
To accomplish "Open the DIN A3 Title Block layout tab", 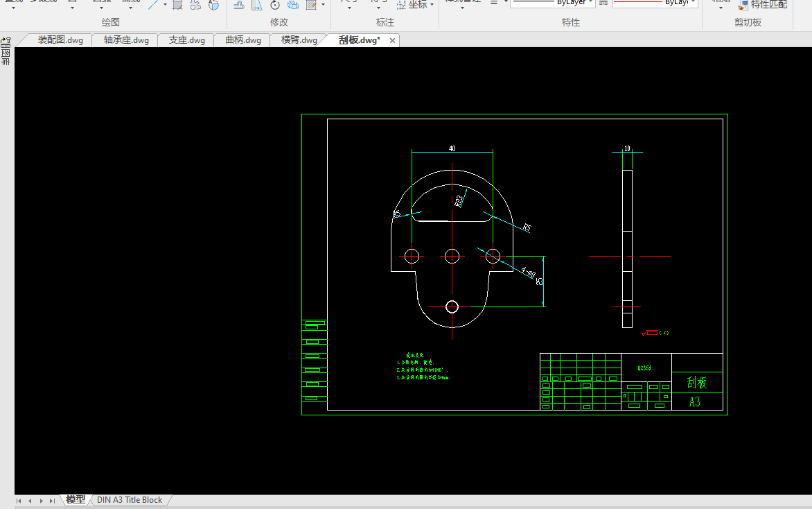I will (130, 500).
